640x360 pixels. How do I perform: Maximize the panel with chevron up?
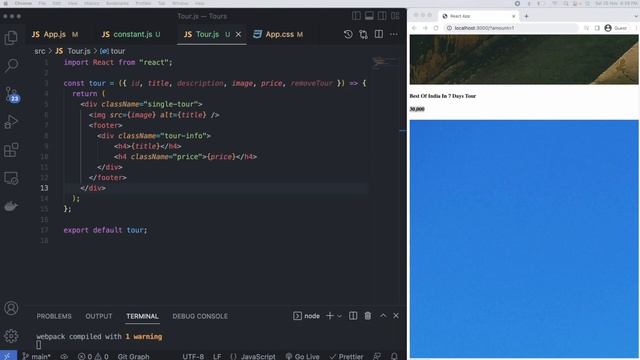(x=383, y=316)
